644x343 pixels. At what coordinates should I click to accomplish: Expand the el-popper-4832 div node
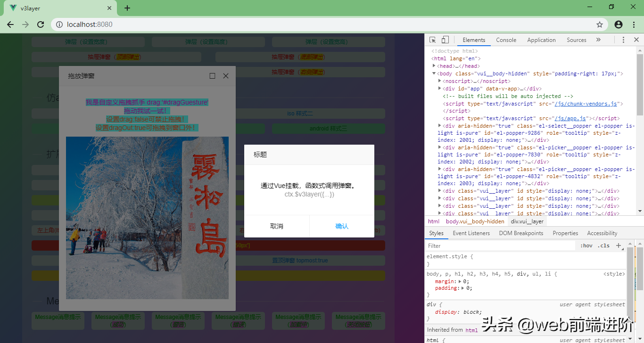point(440,169)
